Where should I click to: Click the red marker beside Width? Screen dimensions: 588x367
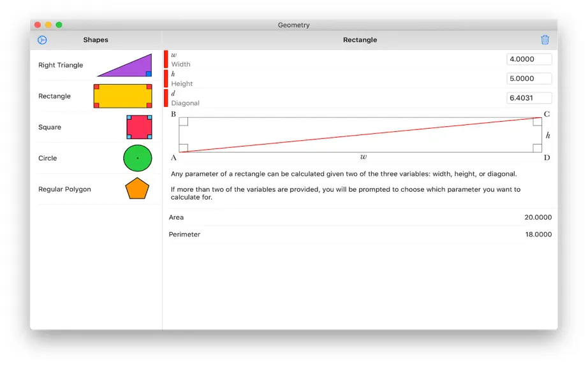pos(166,59)
